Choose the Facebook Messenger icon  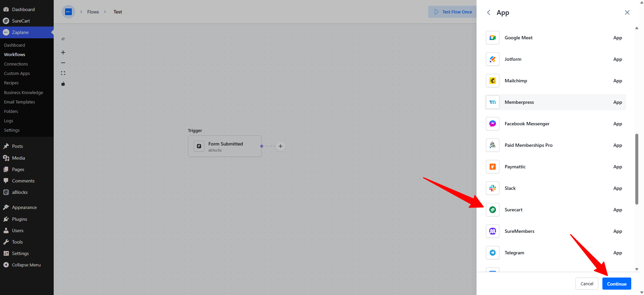[493, 124]
